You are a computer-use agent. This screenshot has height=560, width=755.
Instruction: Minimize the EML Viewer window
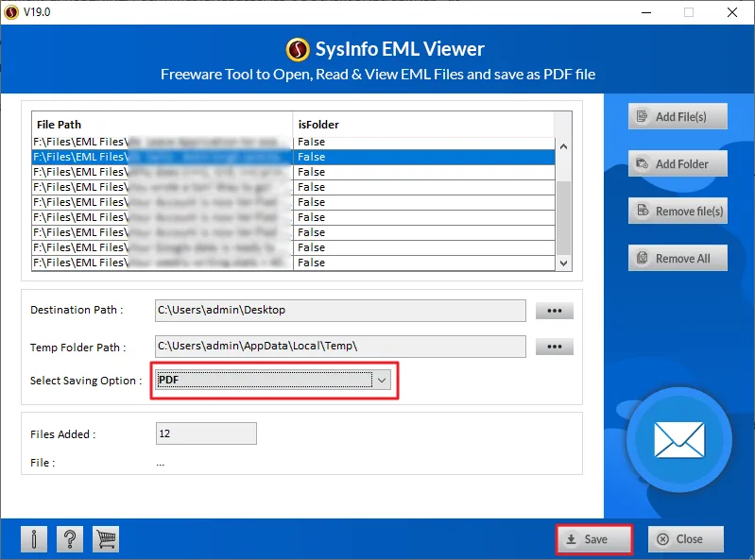646,12
